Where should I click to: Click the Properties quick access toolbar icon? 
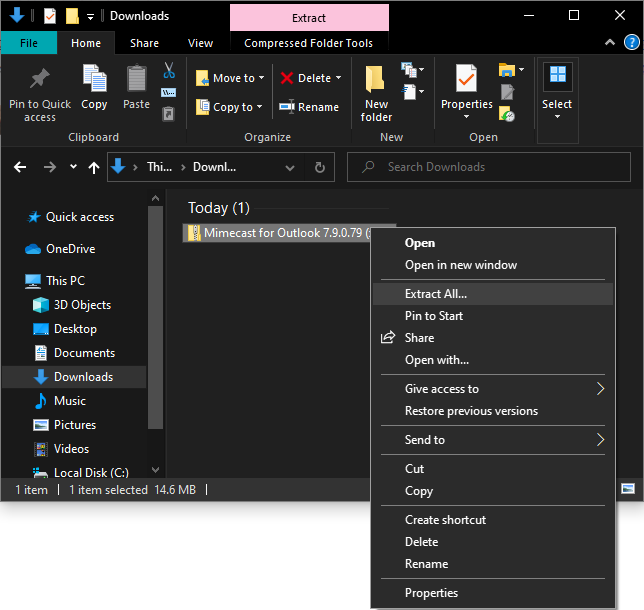click(50, 16)
